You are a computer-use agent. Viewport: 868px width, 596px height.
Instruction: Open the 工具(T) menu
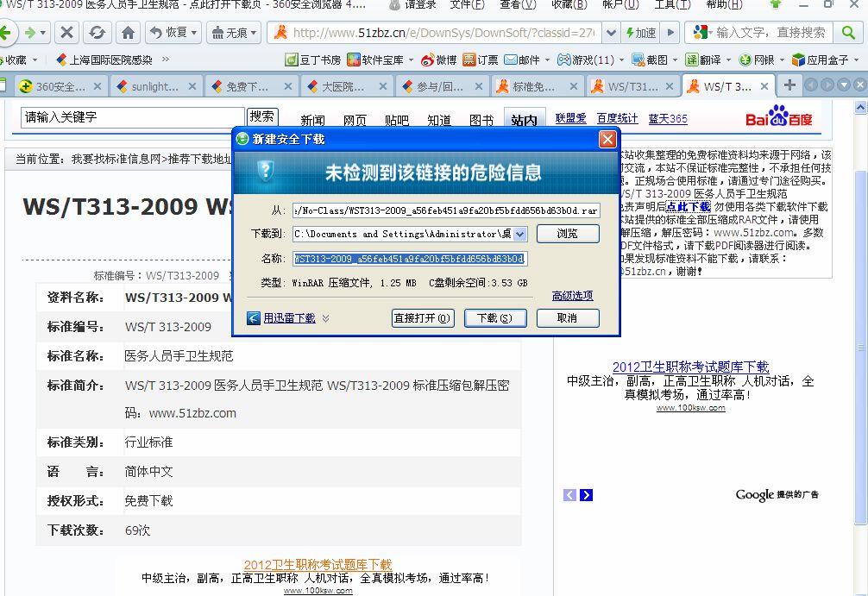click(670, 5)
